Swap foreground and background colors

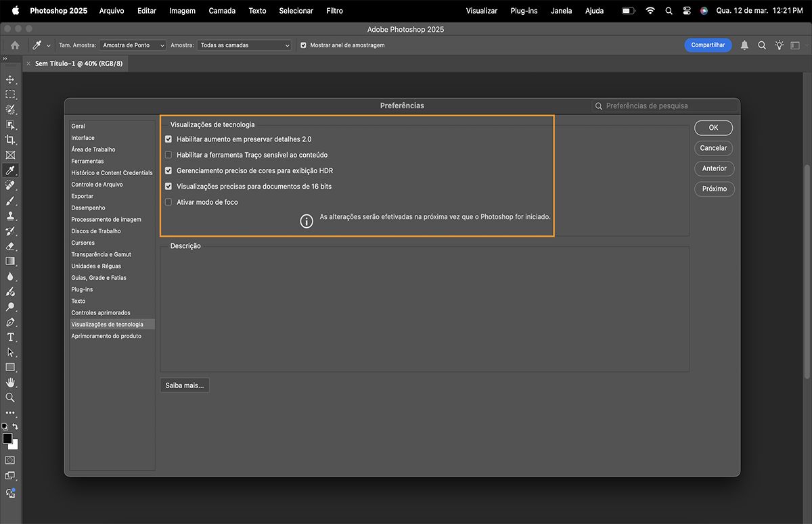click(x=15, y=427)
